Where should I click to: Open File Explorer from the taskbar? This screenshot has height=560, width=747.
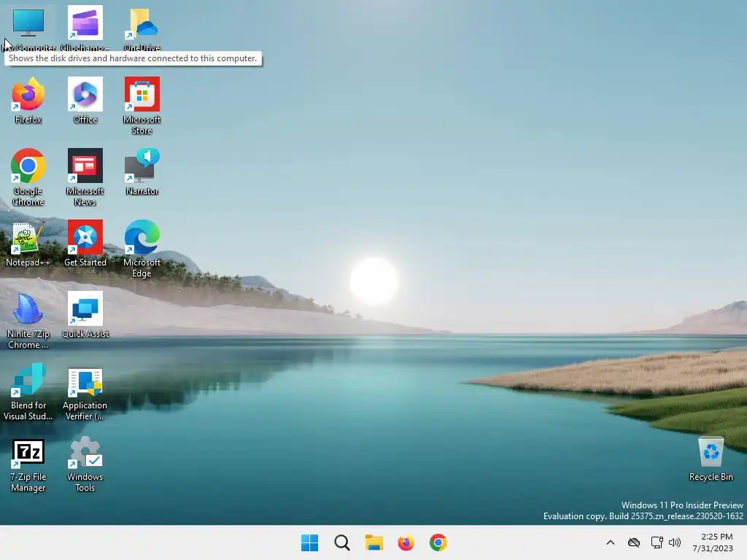click(374, 542)
